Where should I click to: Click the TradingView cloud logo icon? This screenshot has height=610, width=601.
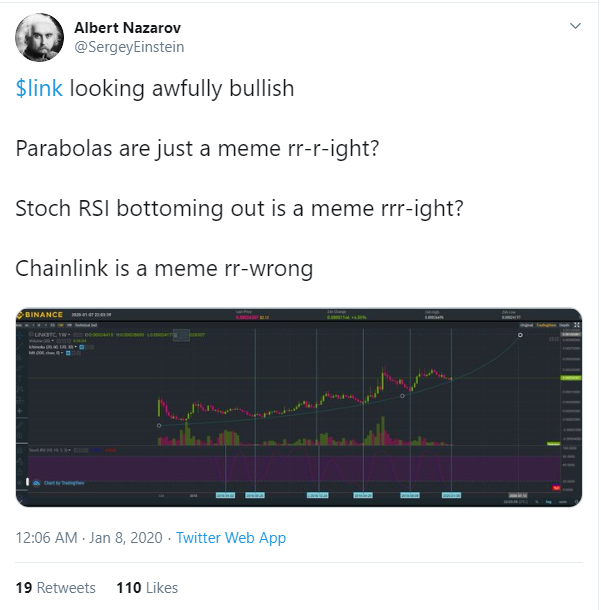point(36,483)
